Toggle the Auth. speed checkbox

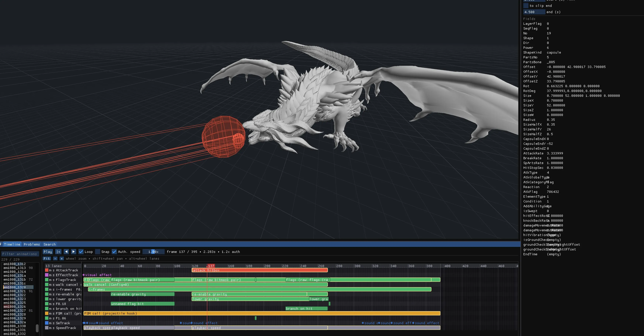[114, 252]
